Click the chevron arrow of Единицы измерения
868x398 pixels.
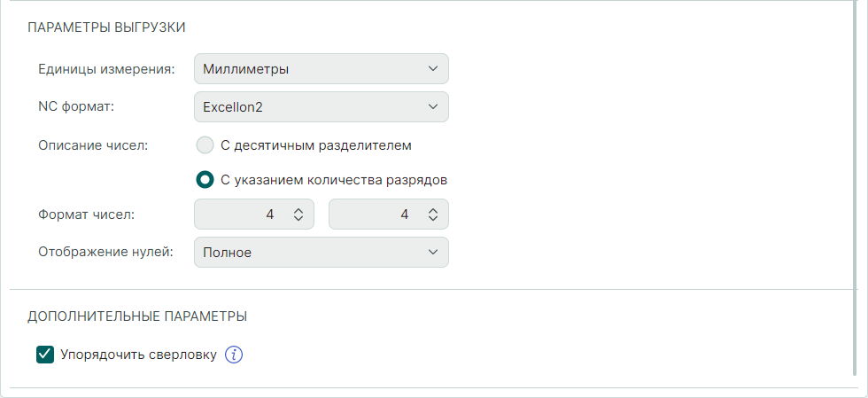pos(432,68)
